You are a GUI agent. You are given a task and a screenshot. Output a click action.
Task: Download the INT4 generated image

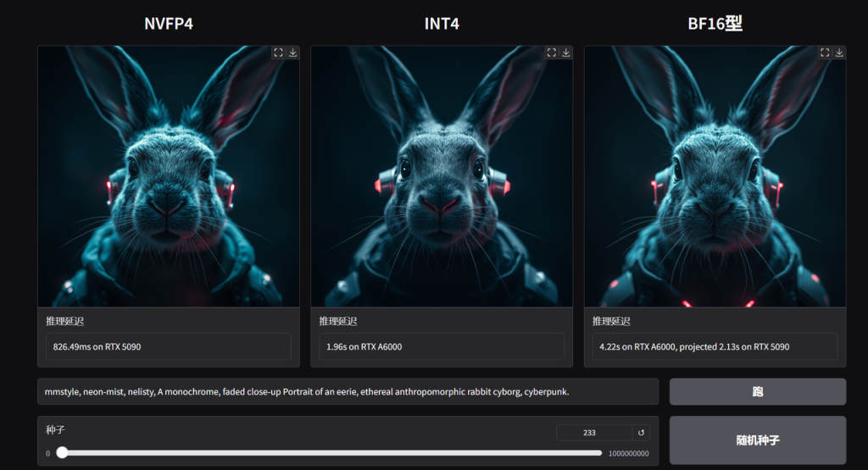coord(566,53)
